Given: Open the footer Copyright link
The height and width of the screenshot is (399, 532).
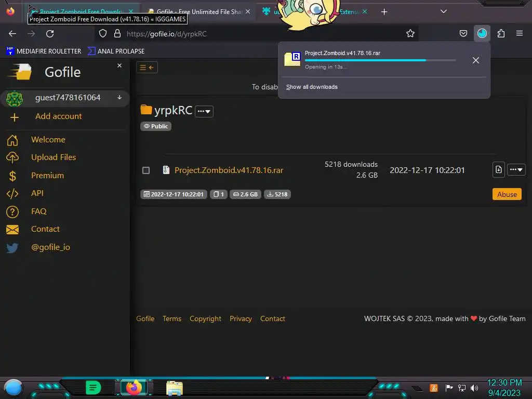Looking at the screenshot, I should point(205,318).
